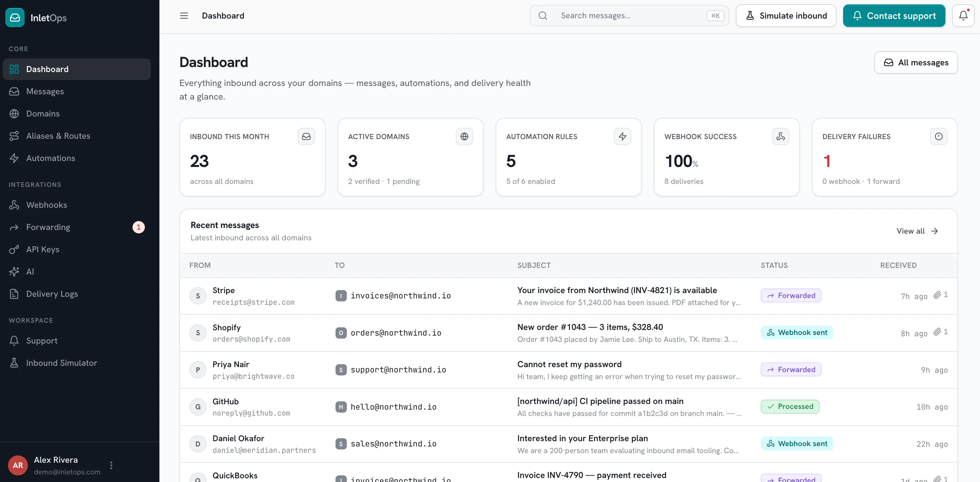Open the 'Your invoice from Northwind (INV-4821)' message
The image size is (980, 482).
coord(617,290)
